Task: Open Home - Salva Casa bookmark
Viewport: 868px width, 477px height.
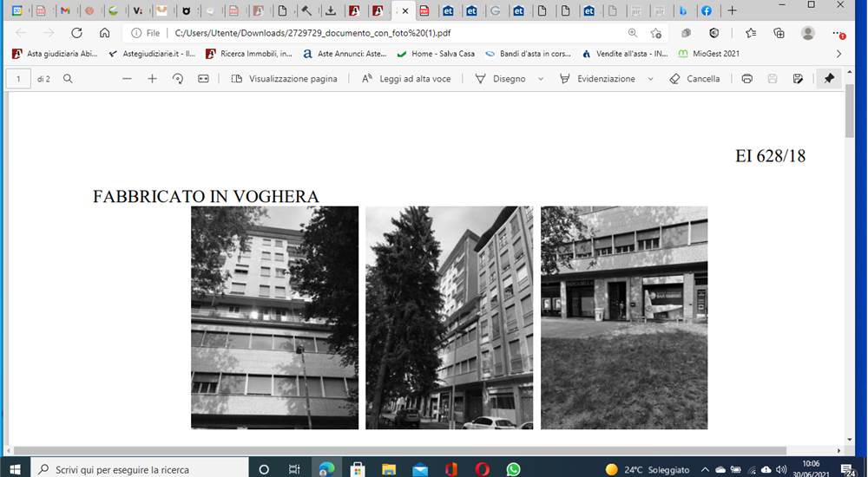Action: tap(437, 54)
